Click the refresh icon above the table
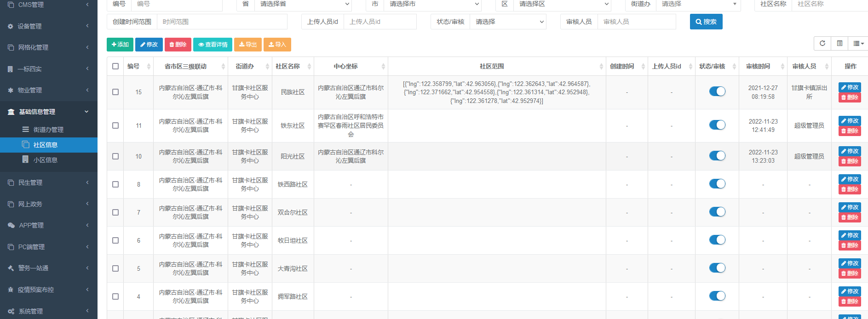 pos(822,43)
